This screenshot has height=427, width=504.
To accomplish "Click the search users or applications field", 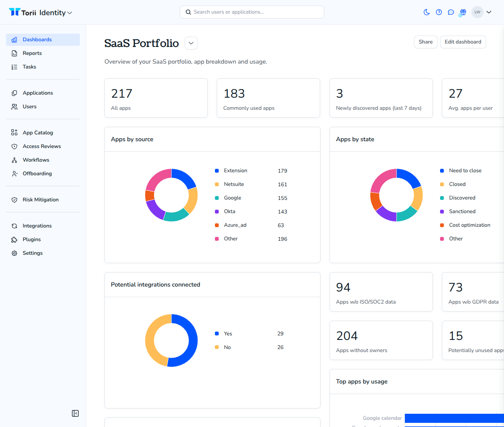I will click(x=252, y=12).
